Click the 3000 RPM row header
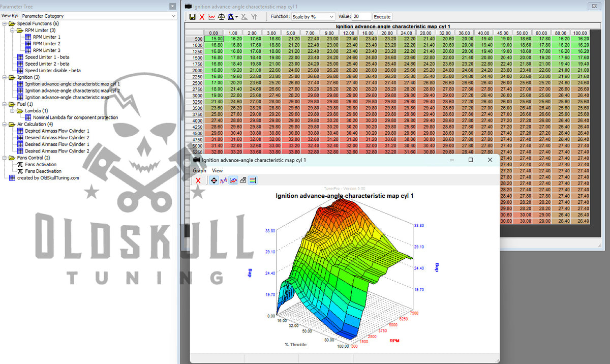This screenshot has height=364, width=610. pos(195,95)
